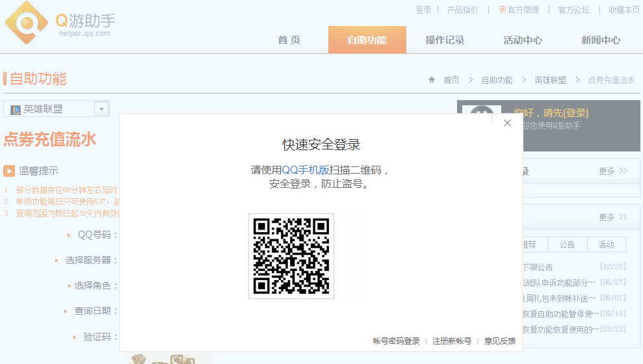Click the first 更多 >> link
Viewport: 643px width, 364px height.
[x=613, y=171]
